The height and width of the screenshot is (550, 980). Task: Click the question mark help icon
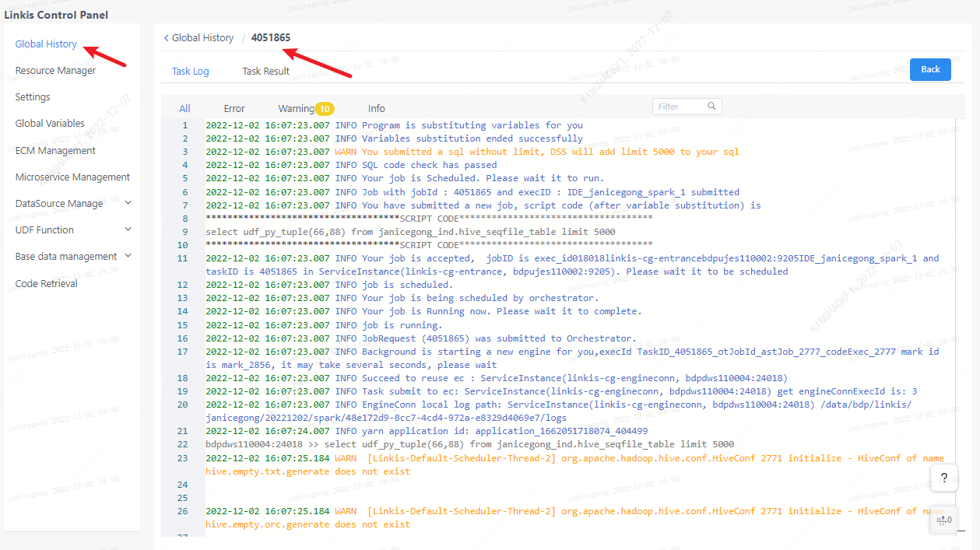point(943,478)
